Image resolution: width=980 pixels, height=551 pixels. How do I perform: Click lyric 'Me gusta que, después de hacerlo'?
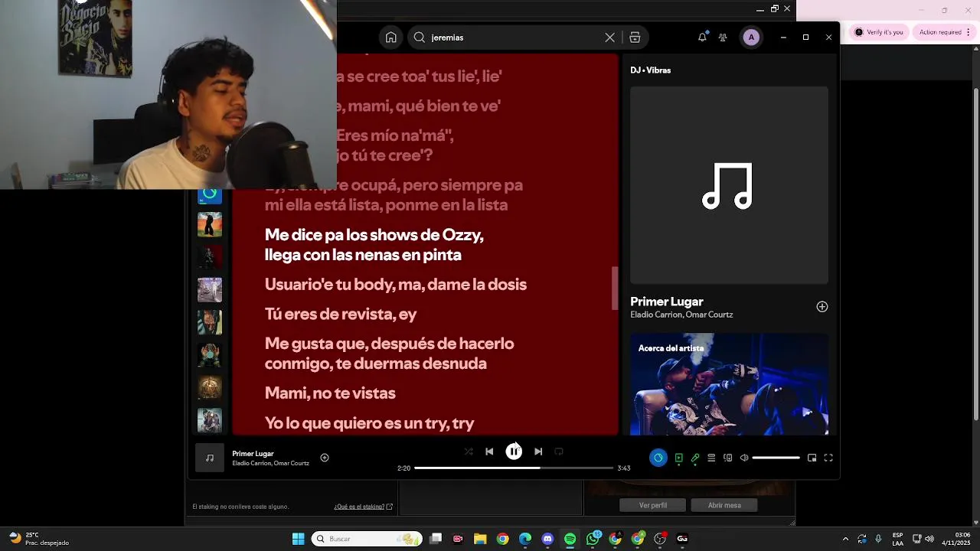[x=389, y=344]
